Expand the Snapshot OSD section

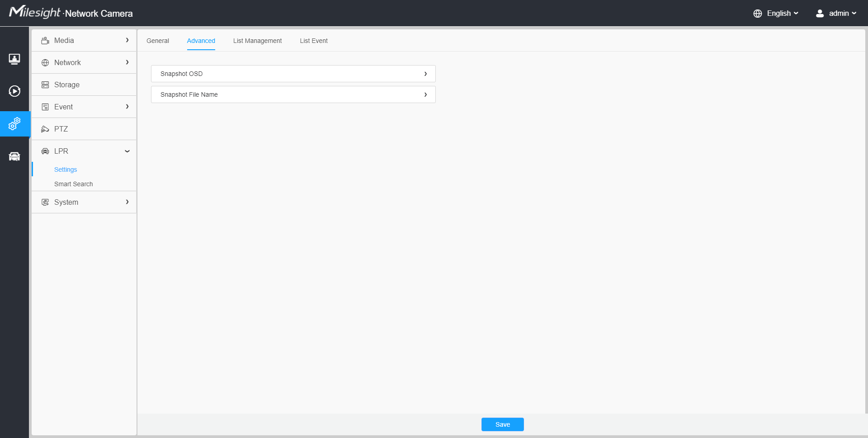[x=293, y=74]
